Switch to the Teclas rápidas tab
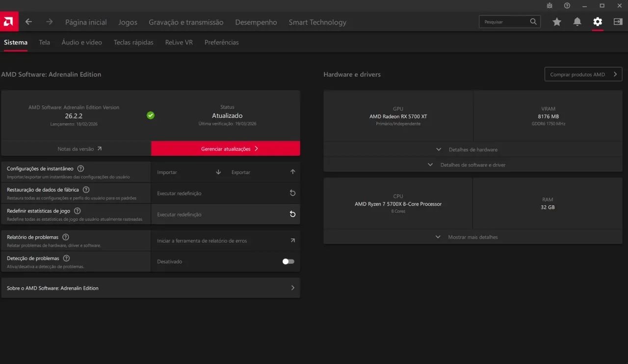Viewport: 628px width, 364px height. (x=133, y=43)
